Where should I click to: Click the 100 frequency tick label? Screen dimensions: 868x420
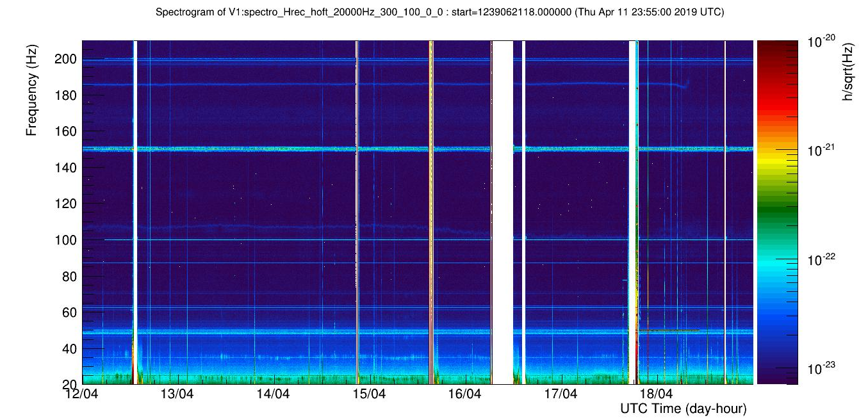[x=68, y=241]
